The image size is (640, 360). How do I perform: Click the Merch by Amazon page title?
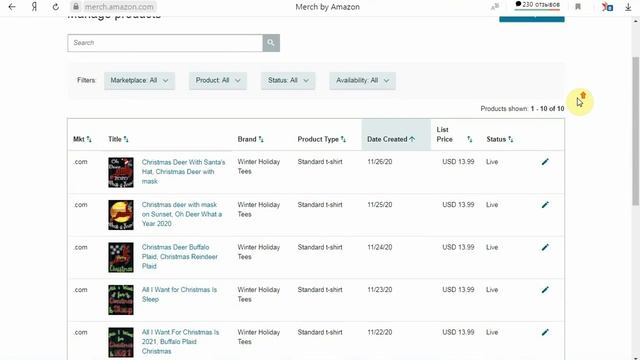[x=327, y=7]
